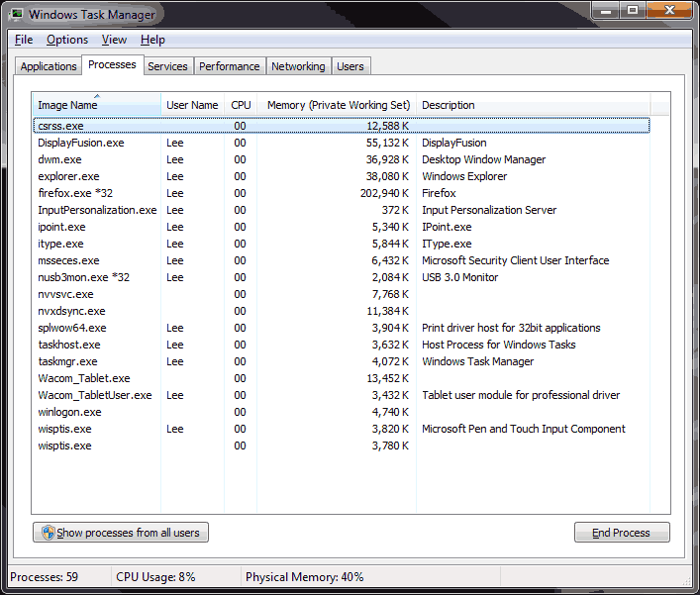Click shield icon on Show processes button
This screenshot has height=595, width=700.
point(46,533)
